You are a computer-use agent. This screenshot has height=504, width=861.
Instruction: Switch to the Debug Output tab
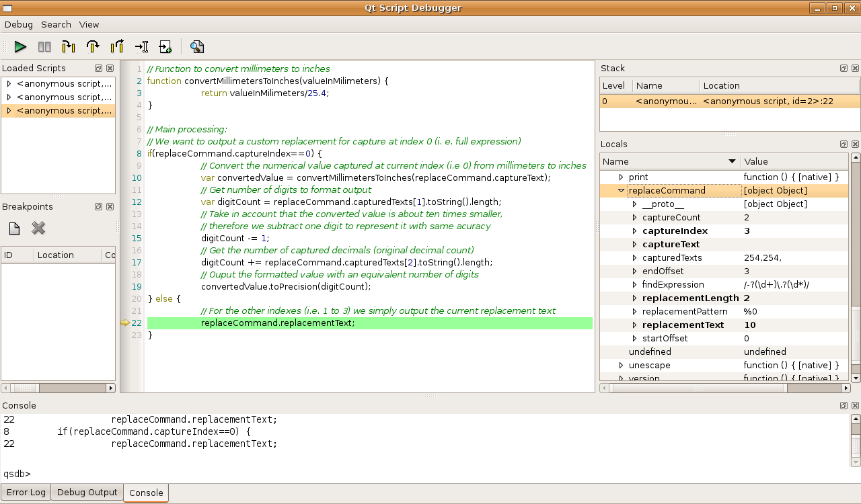[87, 493]
